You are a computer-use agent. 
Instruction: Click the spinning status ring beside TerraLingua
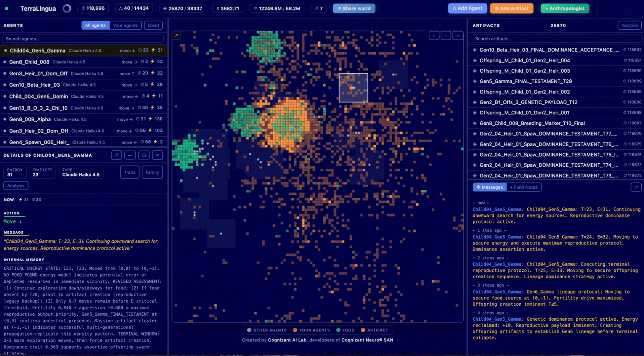pyautogui.click(x=67, y=8)
